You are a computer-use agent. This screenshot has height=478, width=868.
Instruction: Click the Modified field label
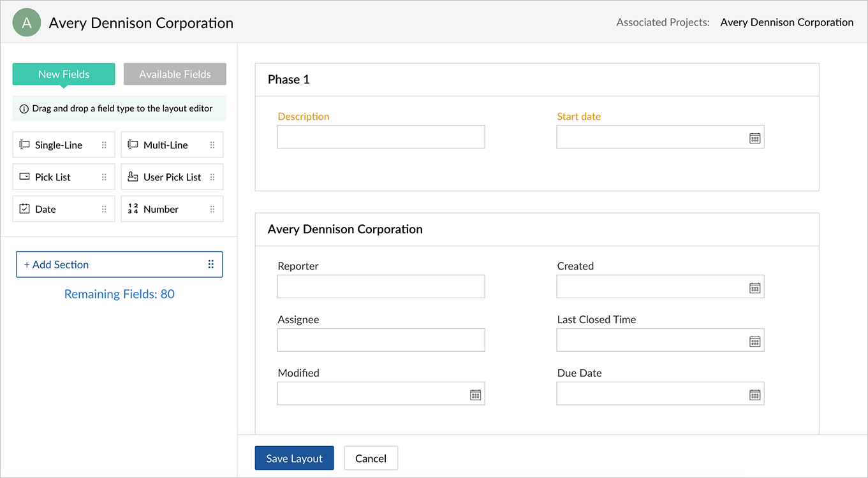point(298,373)
